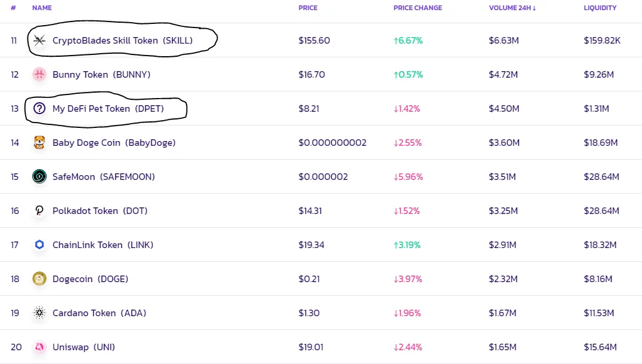
Task: Click the $3.60M volume value
Action: 504,142
